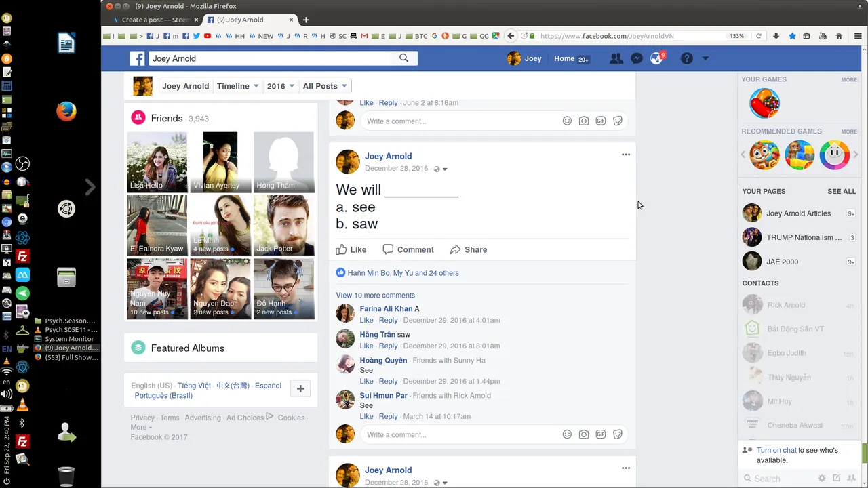The image size is (868, 488).
Task: Open Joey Arnold Articles page
Action: tap(798, 213)
